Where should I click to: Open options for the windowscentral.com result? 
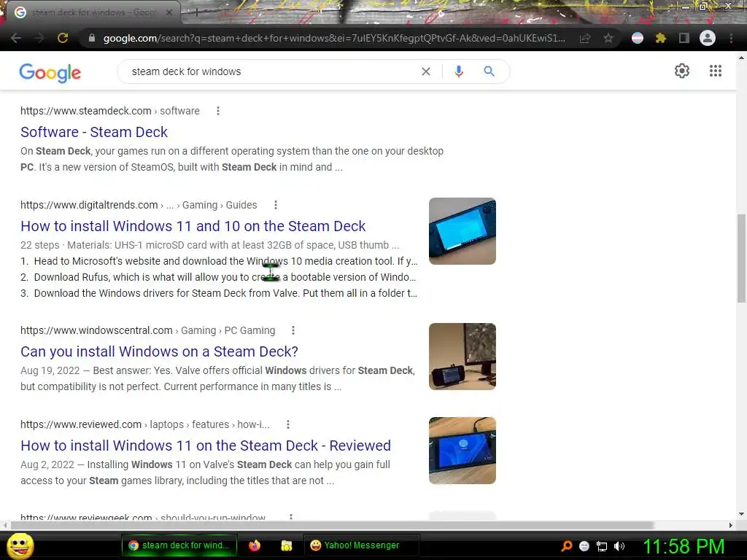click(x=293, y=330)
